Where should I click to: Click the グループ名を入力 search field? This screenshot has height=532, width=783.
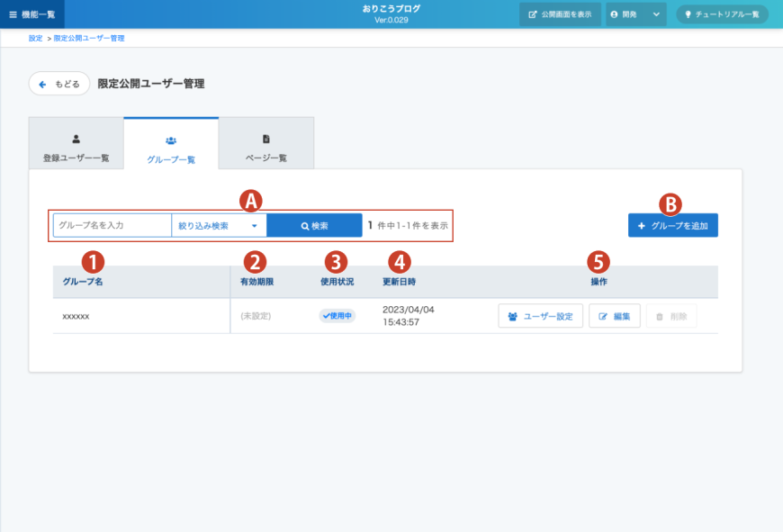[112, 225]
